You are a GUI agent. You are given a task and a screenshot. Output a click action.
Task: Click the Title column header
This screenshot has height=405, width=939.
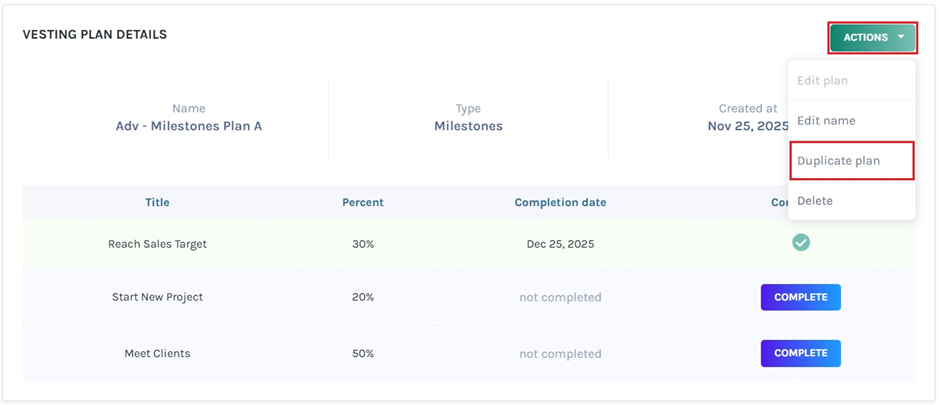click(x=157, y=202)
